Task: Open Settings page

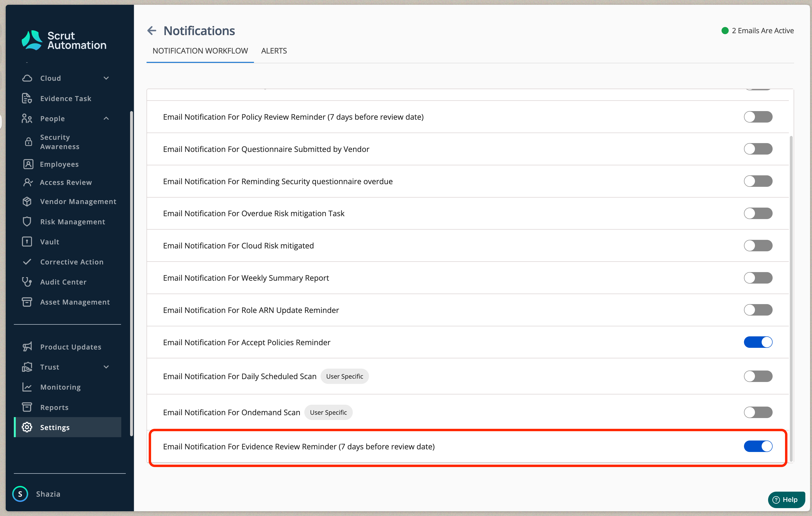Action: pos(68,427)
